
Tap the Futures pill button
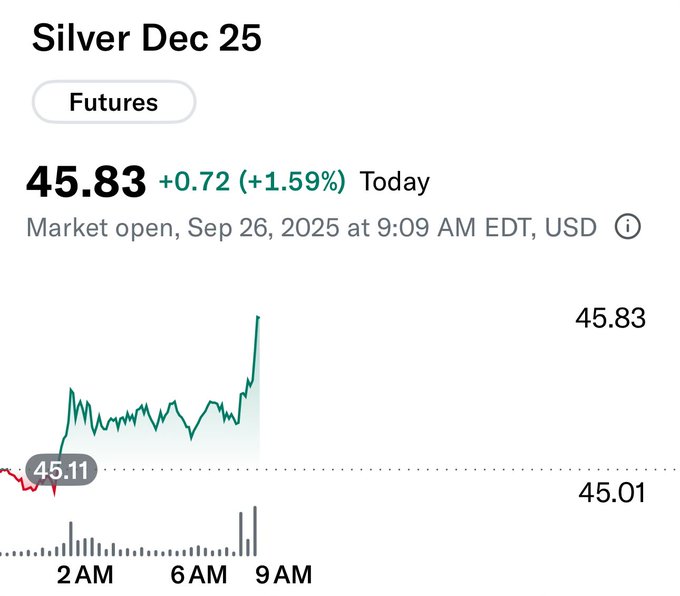pyautogui.click(x=113, y=102)
